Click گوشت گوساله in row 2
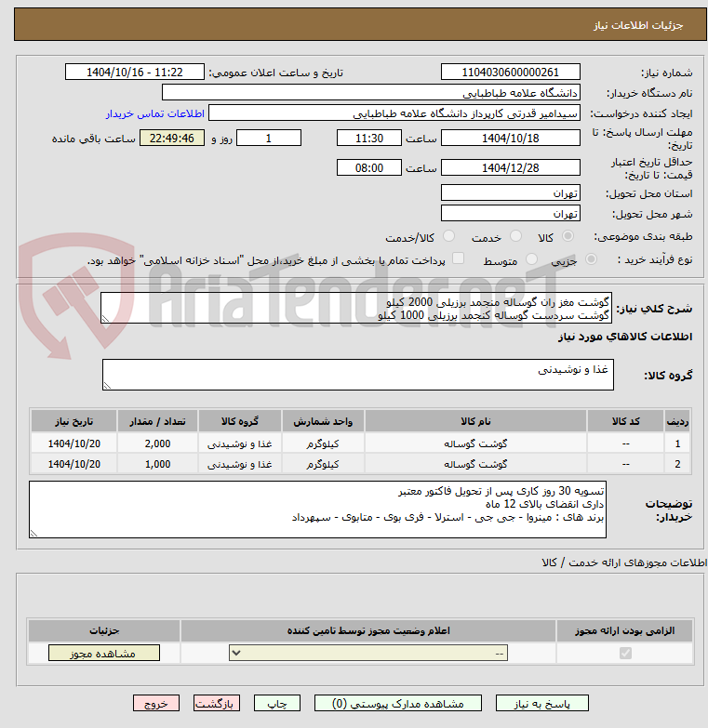 pyautogui.click(x=475, y=464)
